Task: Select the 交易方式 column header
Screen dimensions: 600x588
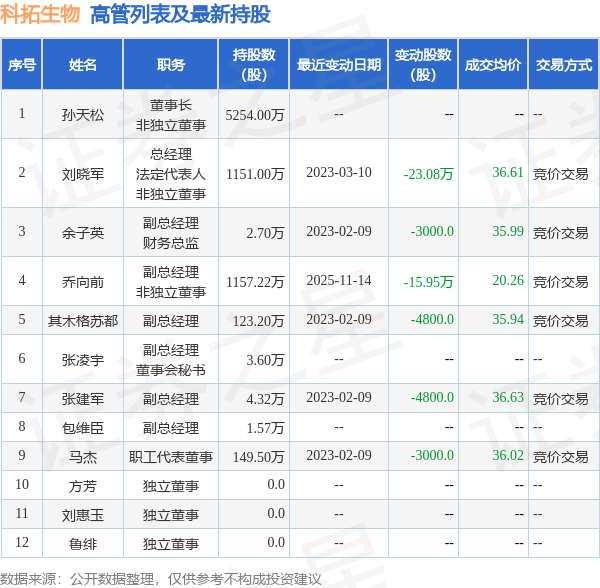Action: click(564, 64)
